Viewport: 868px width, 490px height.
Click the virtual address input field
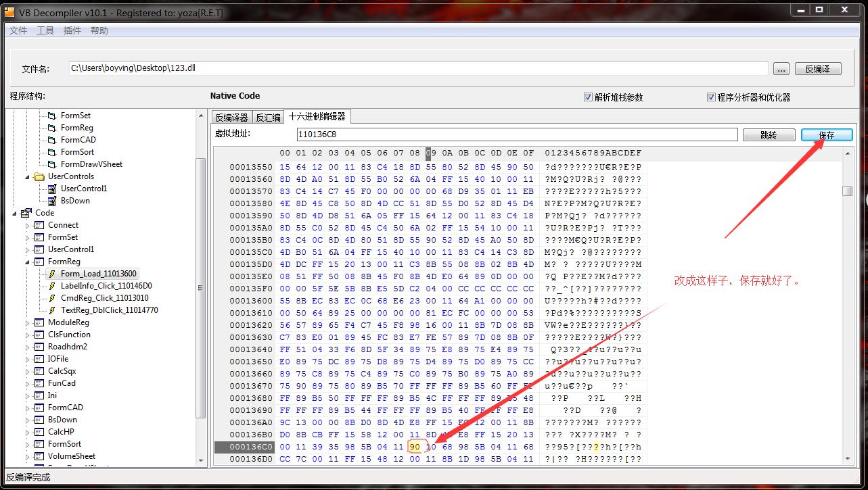(474, 134)
